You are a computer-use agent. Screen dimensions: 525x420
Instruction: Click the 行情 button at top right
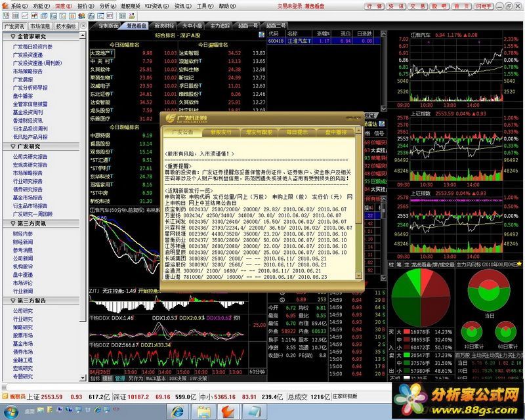point(374,6)
